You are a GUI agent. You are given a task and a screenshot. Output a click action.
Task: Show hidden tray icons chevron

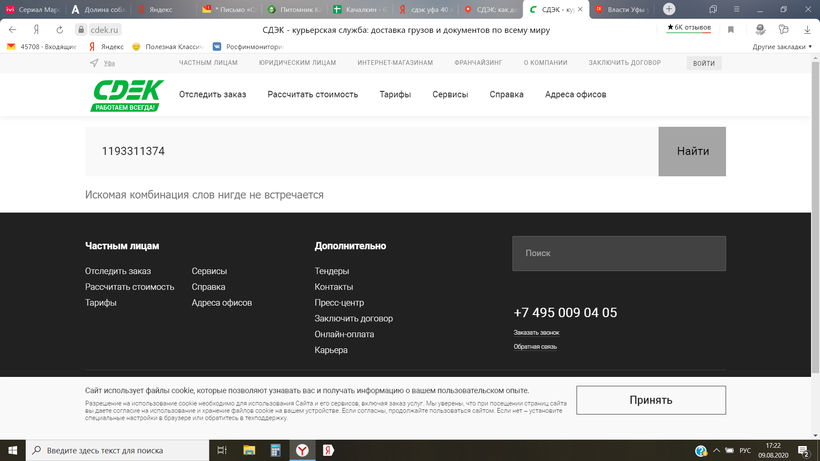pos(716,450)
